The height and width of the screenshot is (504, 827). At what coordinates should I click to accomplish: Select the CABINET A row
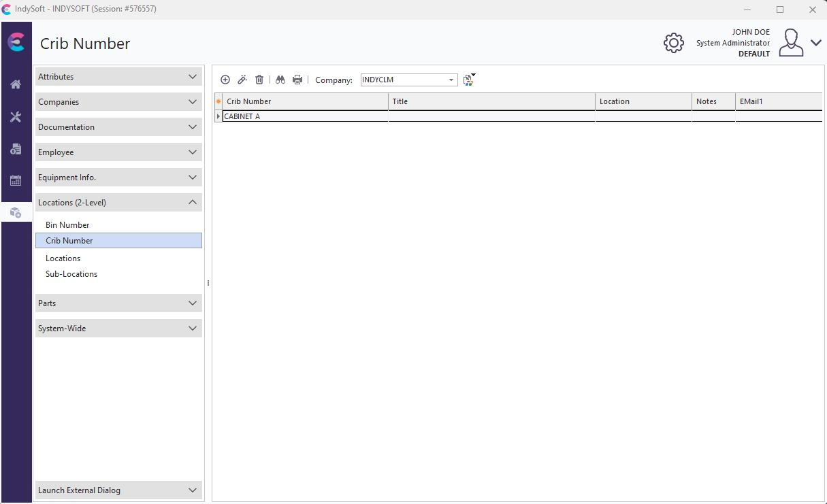click(305, 116)
